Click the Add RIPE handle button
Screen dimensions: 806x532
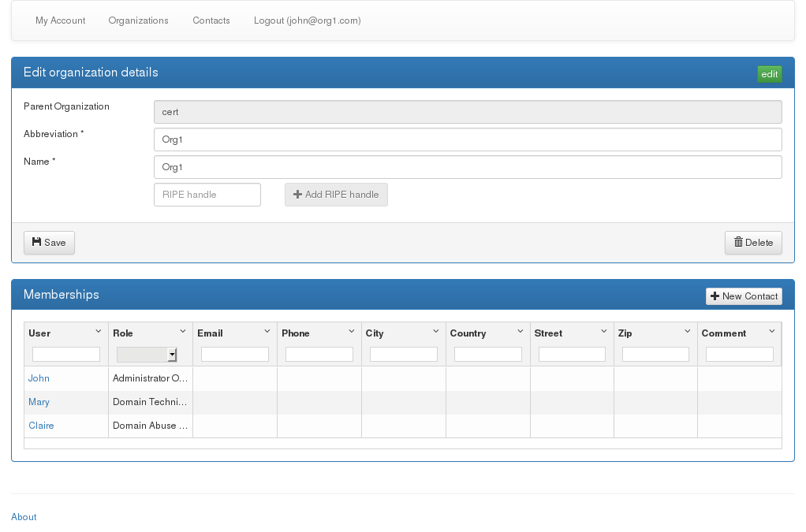click(336, 195)
